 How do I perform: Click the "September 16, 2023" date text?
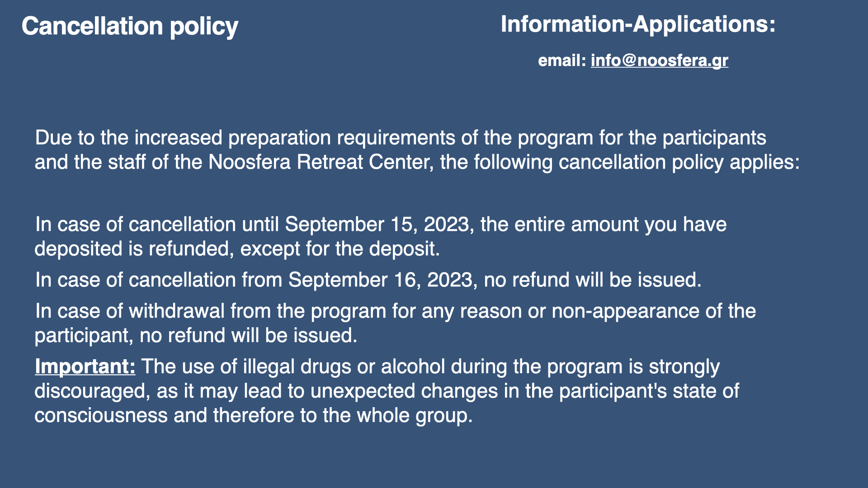tap(380, 280)
